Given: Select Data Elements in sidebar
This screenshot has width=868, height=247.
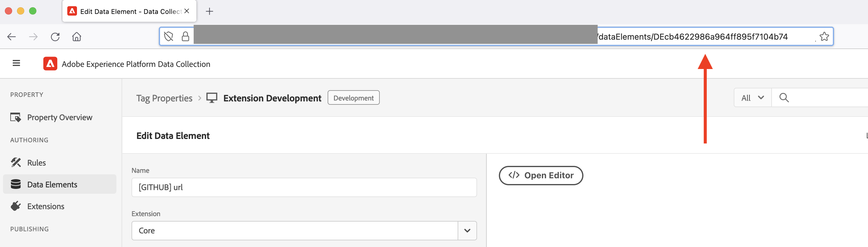Looking at the screenshot, I should tap(60, 184).
